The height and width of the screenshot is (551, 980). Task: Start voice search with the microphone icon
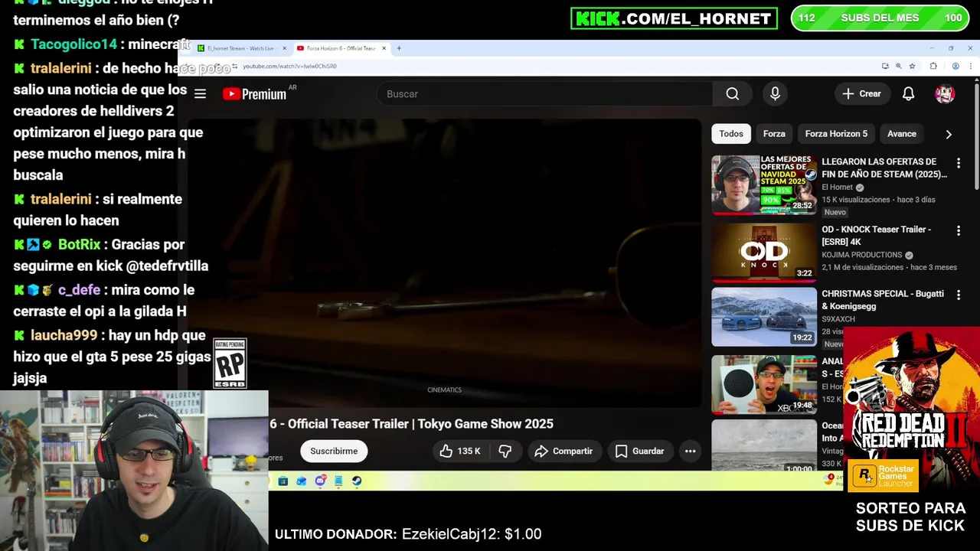pos(775,93)
